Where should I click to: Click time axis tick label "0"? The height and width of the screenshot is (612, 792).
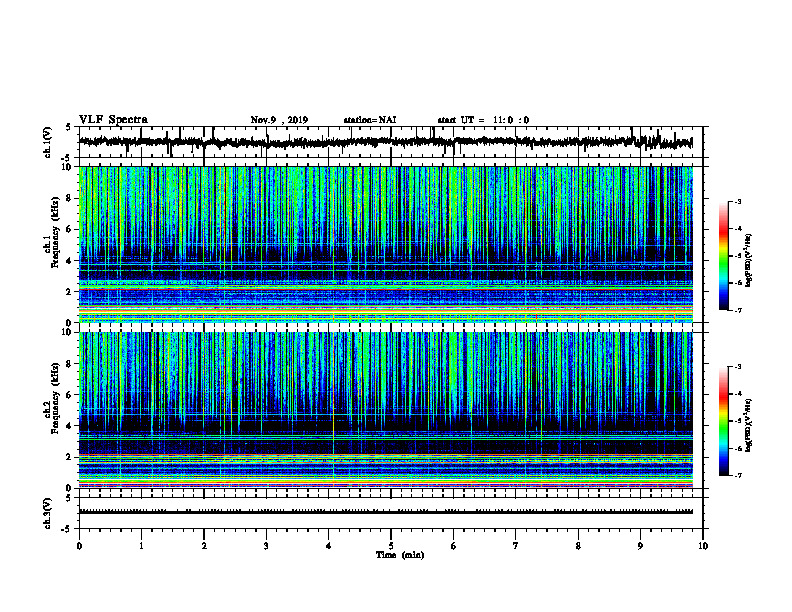79,546
